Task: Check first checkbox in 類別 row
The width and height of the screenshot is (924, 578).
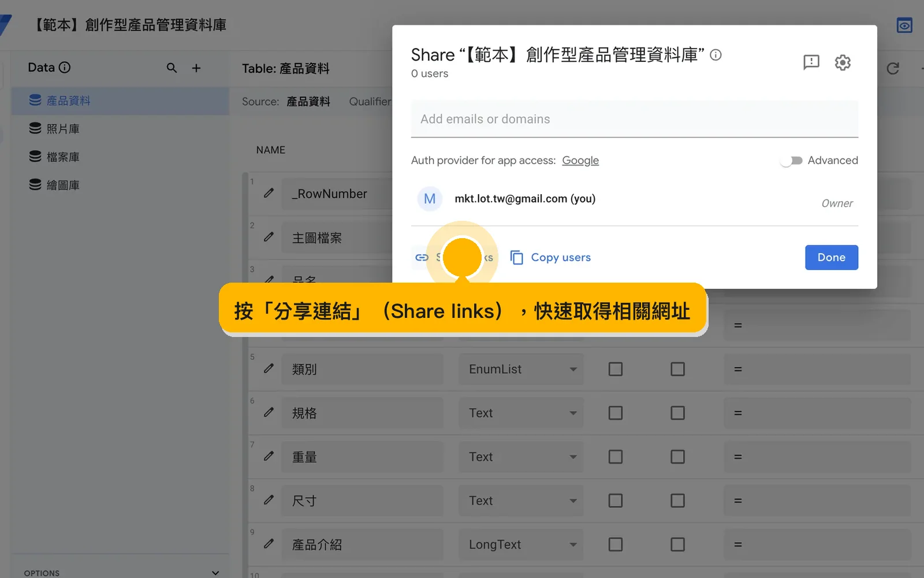Action: [616, 369]
